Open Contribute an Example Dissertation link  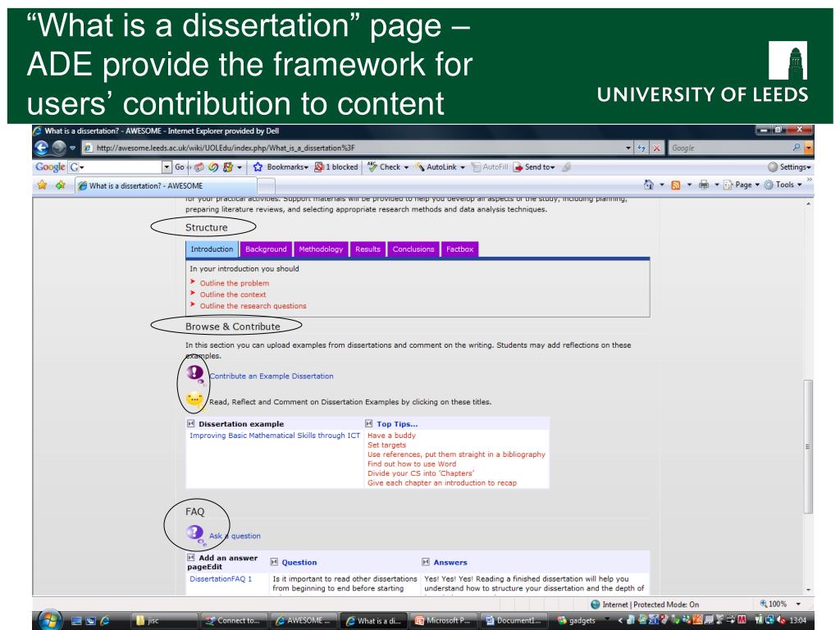272,376
